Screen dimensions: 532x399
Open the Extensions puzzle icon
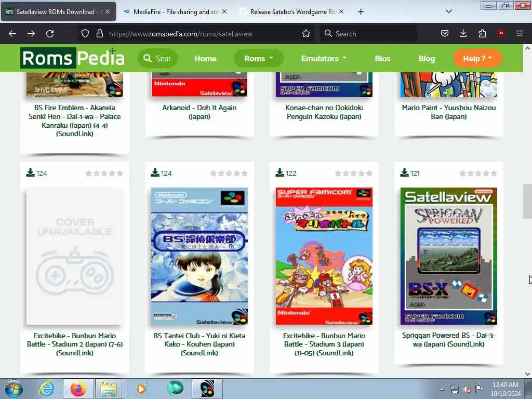click(x=482, y=34)
